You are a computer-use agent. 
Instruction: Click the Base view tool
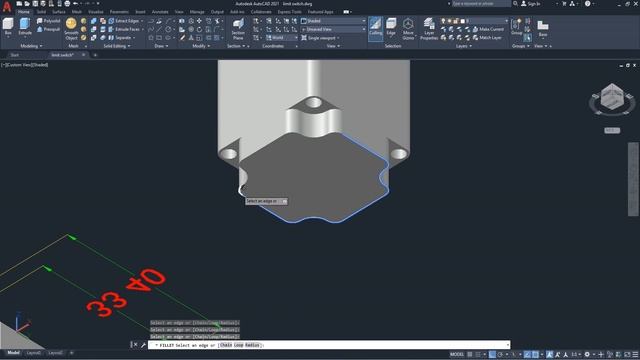[542, 28]
